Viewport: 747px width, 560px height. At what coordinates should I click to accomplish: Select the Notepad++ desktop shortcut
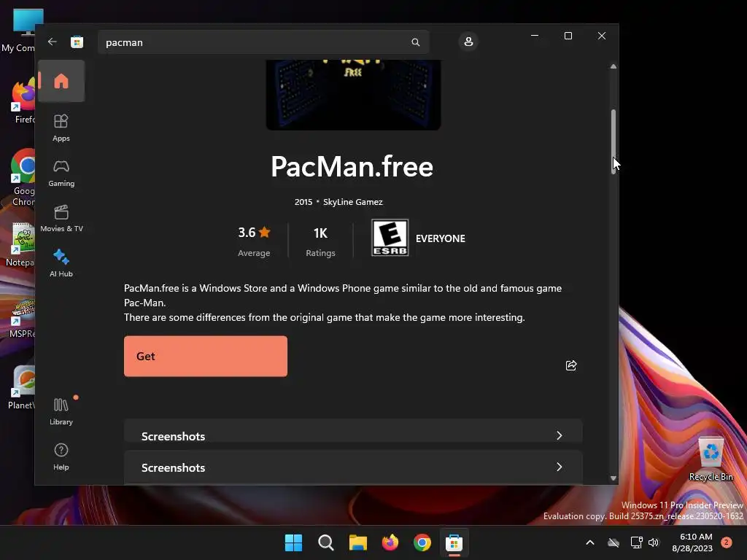coord(19,244)
